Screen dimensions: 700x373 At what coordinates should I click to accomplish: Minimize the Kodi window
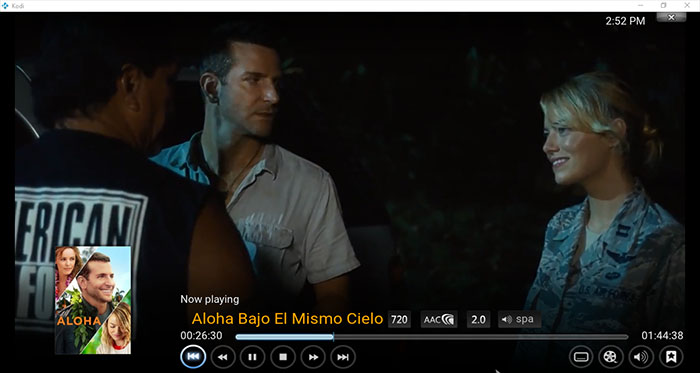pyautogui.click(x=641, y=5)
